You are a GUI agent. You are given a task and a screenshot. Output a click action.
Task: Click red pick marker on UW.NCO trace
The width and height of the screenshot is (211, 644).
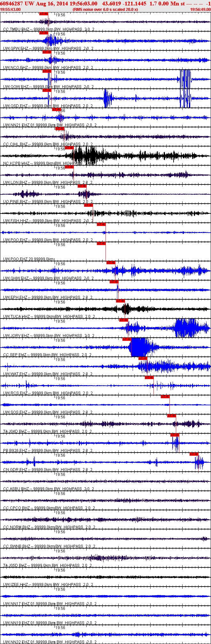tap(47, 52)
